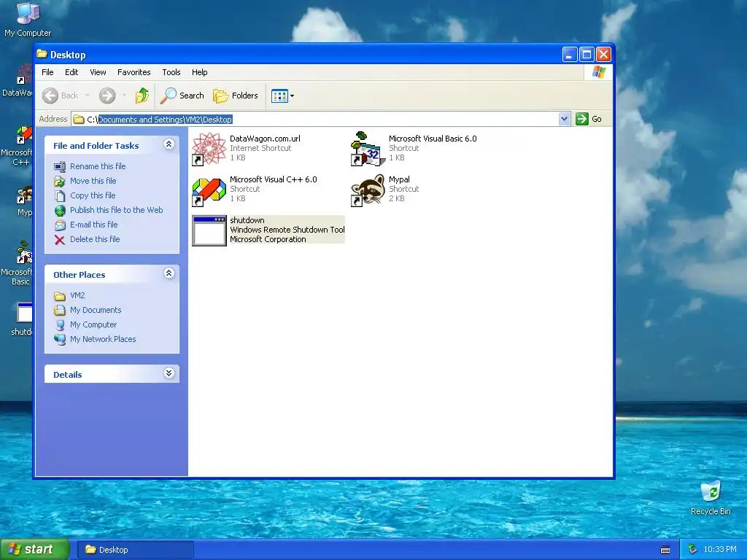This screenshot has height=560, width=747.
Task: Open My Computer in Other Places
Action: coord(93,324)
